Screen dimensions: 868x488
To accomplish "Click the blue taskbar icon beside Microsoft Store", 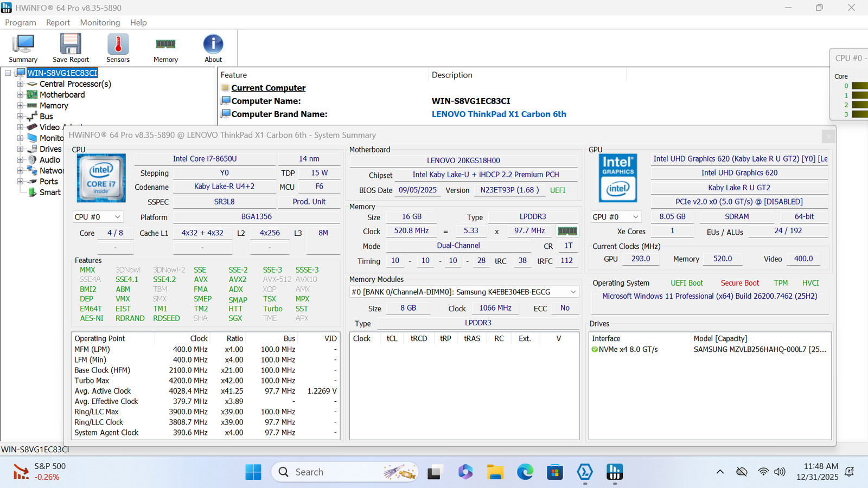I will pyautogui.click(x=584, y=472).
